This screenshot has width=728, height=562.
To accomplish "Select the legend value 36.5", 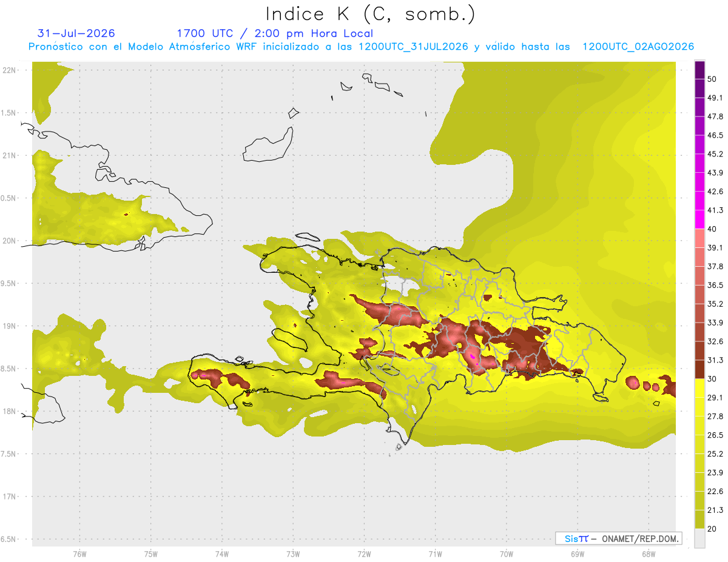I will [715, 285].
